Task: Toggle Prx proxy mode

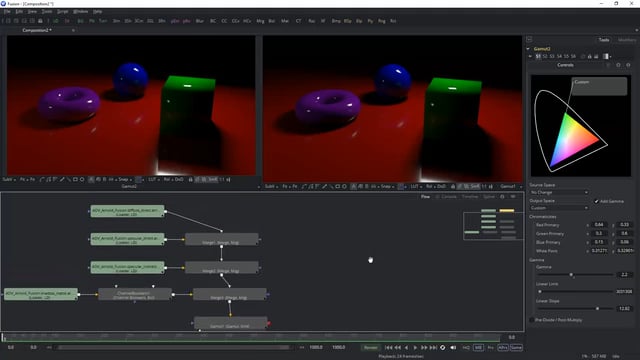Action: click(491, 347)
